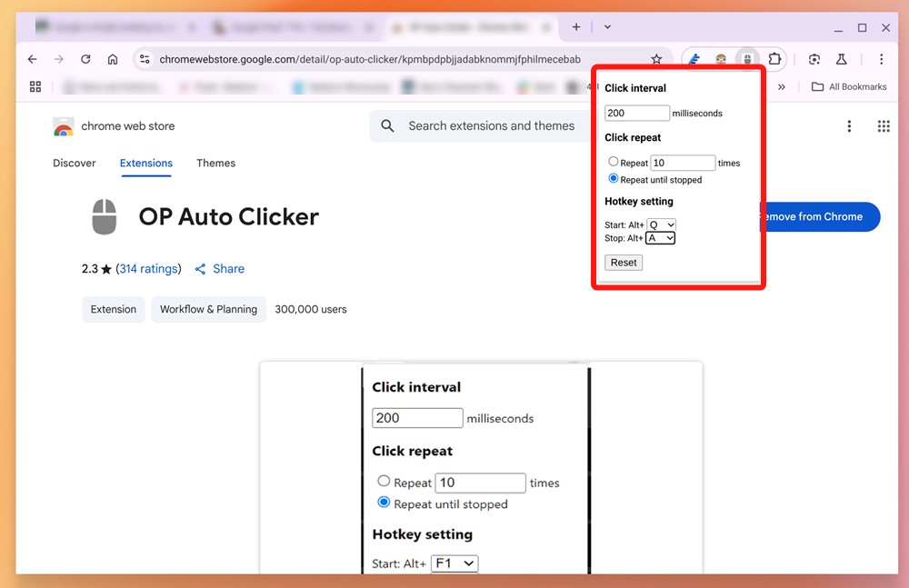Edit the popup repeat count field
Screen dimensions: 909x588
(683, 163)
